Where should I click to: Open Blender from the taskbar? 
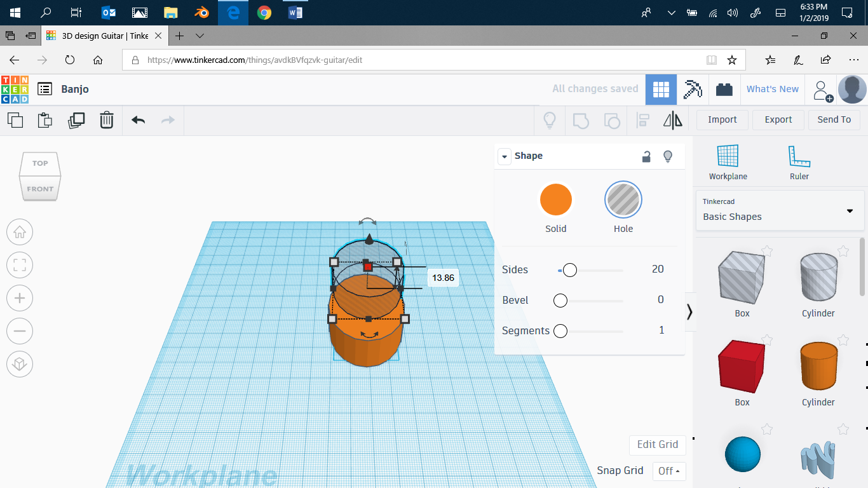pos(201,13)
